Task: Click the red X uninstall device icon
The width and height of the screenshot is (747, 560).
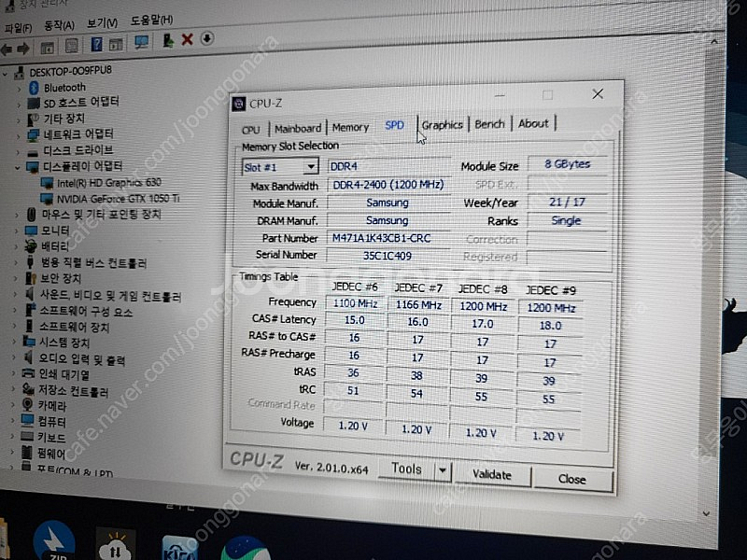Action: [188, 39]
